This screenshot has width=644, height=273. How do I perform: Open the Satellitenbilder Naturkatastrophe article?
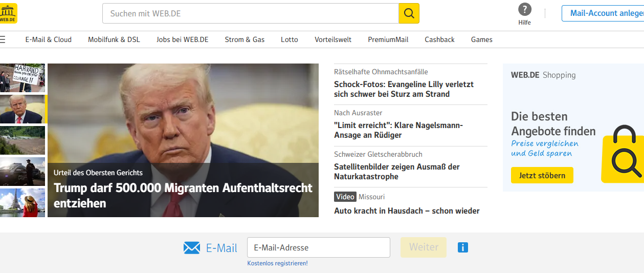click(x=397, y=172)
